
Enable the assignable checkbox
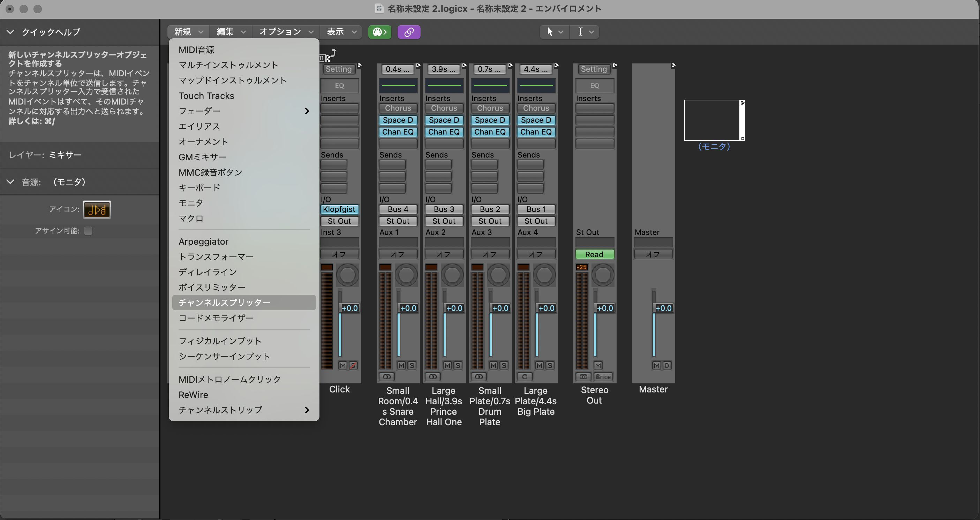88,231
